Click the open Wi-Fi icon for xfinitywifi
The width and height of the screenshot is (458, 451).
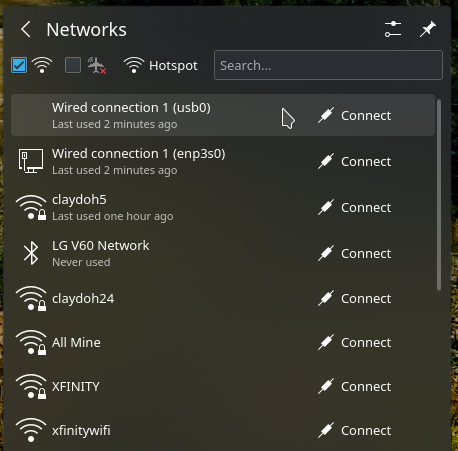click(31, 430)
